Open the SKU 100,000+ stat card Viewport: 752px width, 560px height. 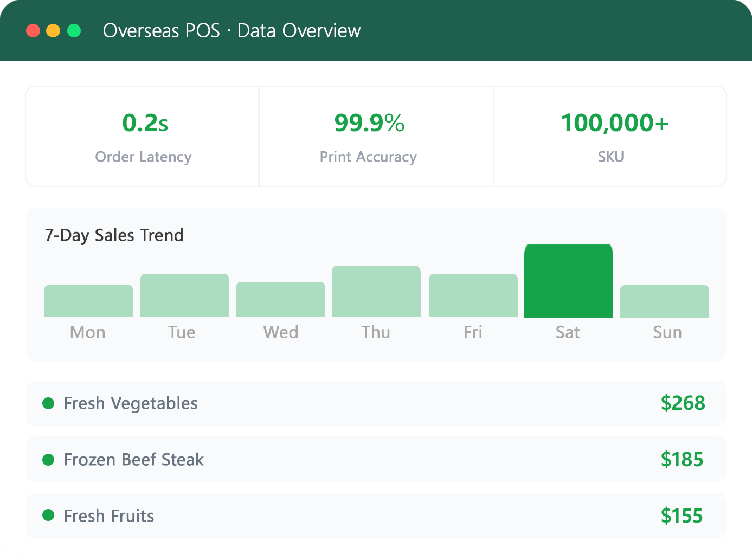pos(610,137)
